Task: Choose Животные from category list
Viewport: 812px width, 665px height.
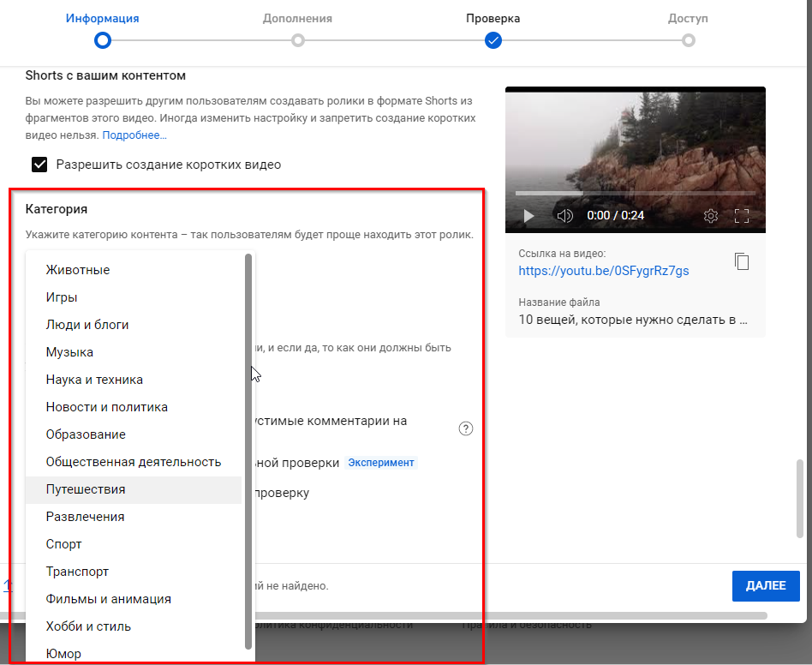Action: pos(78,270)
